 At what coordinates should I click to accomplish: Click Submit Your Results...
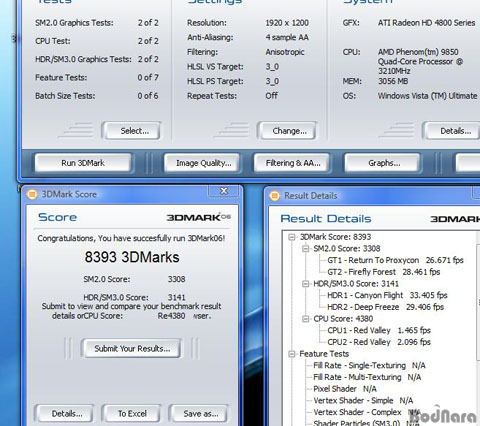point(131,348)
